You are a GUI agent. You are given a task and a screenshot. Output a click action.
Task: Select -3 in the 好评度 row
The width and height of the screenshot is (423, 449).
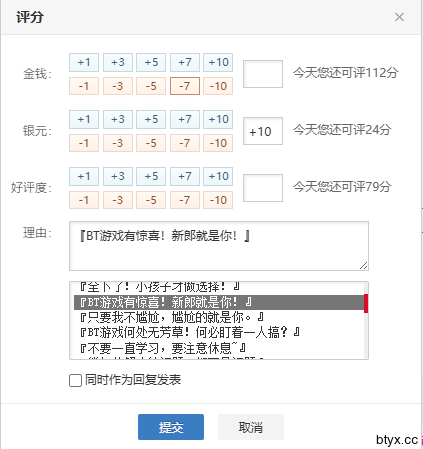point(118,200)
